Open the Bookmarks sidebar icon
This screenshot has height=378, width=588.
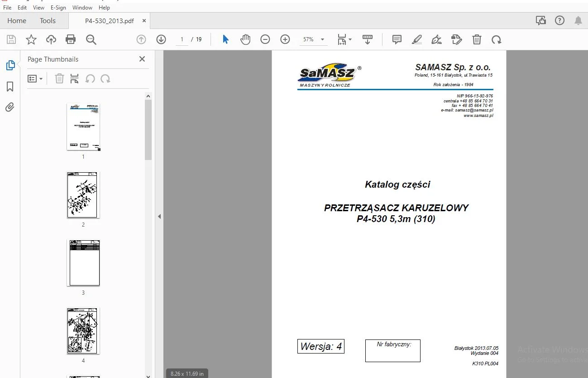tap(10, 87)
